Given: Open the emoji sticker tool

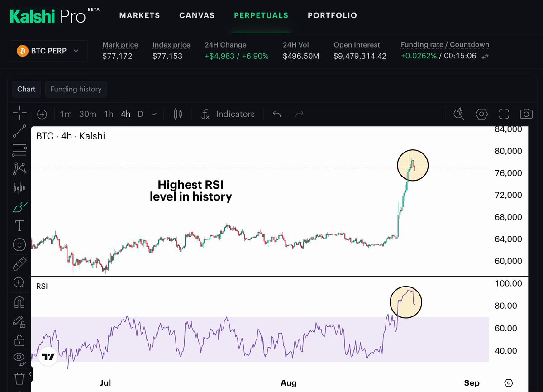Looking at the screenshot, I should pyautogui.click(x=19, y=244).
